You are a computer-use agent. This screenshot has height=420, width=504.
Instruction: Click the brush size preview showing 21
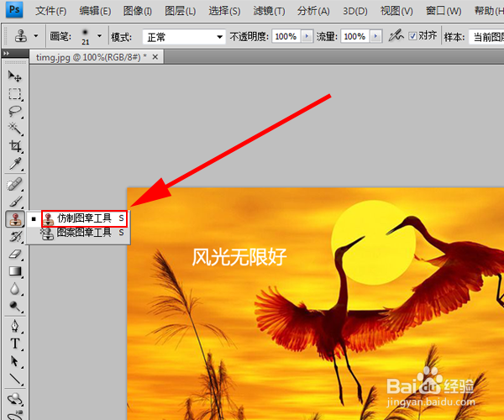tap(85, 36)
